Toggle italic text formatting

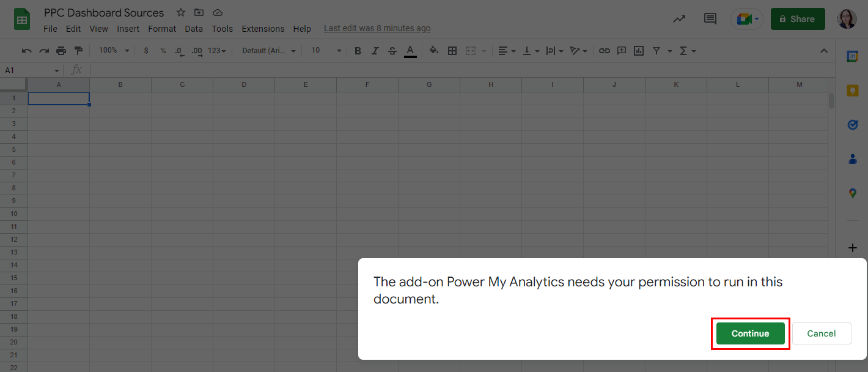tap(375, 51)
